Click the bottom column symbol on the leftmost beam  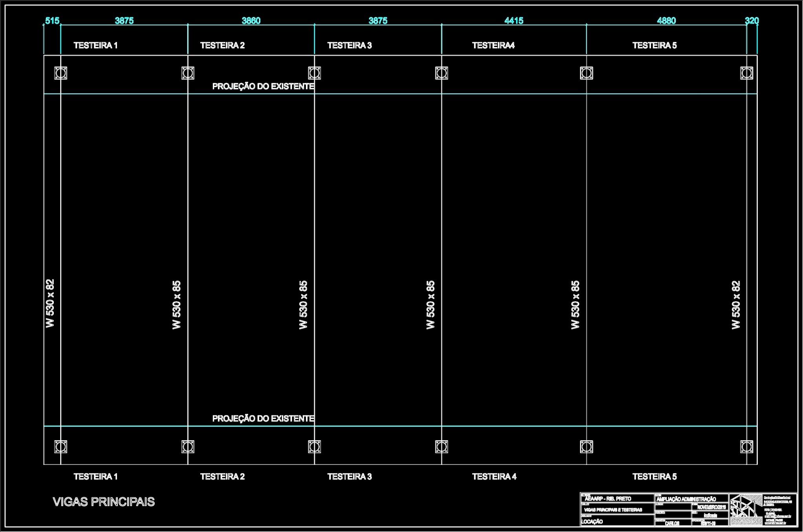tap(60, 446)
